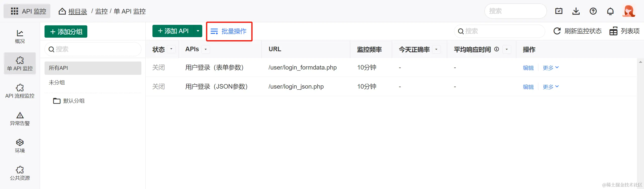Click the download icon in header
The height and width of the screenshot is (189, 644).
coord(576,11)
